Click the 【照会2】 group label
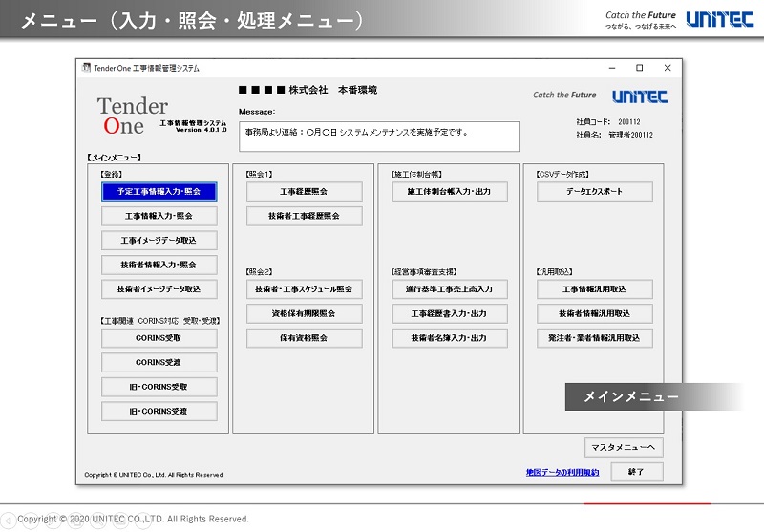This screenshot has height=532, width=764. click(259, 271)
